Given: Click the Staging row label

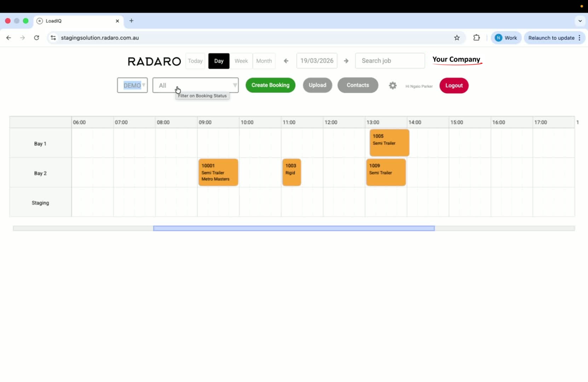Looking at the screenshot, I should [x=40, y=203].
